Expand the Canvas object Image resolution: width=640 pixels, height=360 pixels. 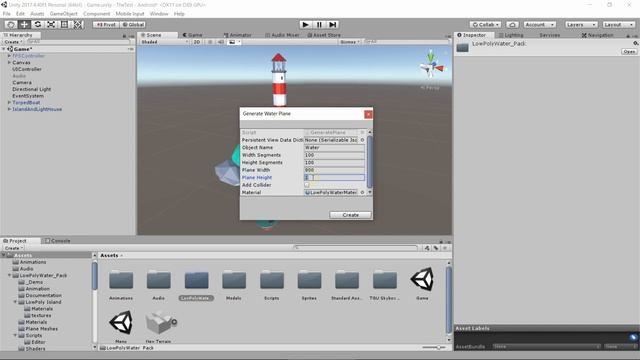pyautogui.click(x=9, y=62)
